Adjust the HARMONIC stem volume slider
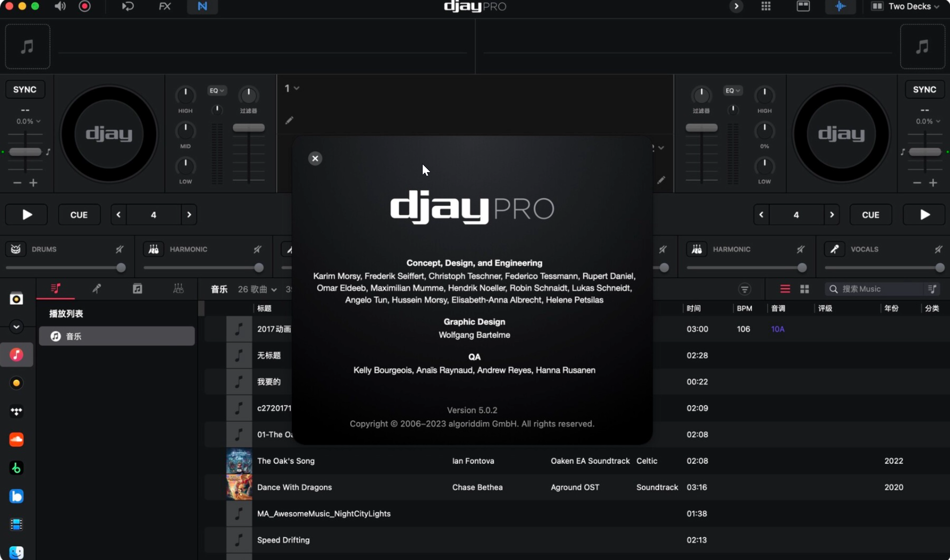The image size is (950, 560). (258, 267)
